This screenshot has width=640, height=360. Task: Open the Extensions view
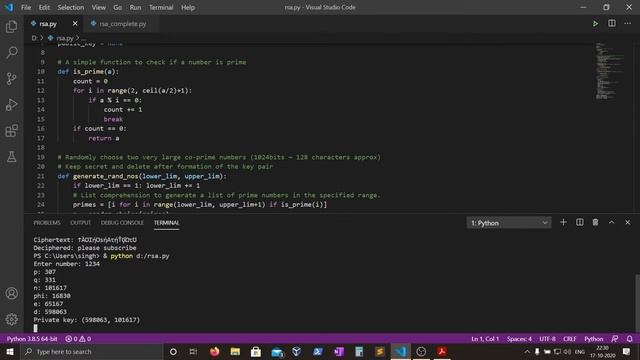click(x=11, y=131)
